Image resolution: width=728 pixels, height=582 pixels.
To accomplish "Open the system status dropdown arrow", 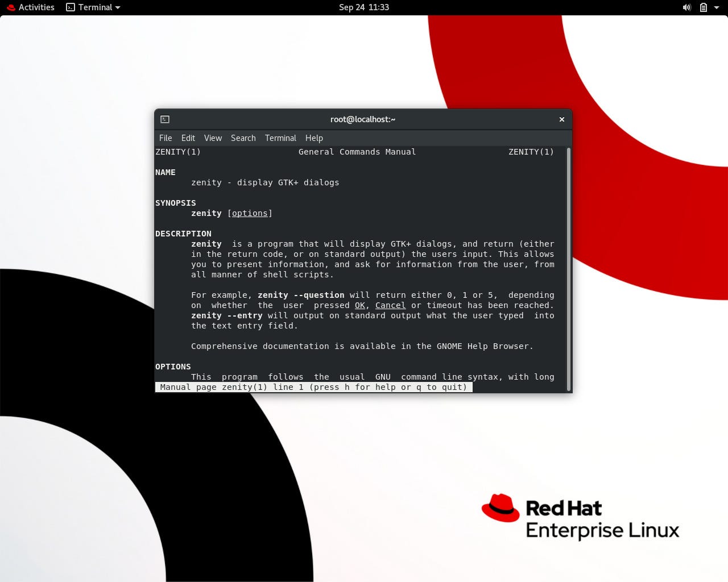I will coord(717,7).
